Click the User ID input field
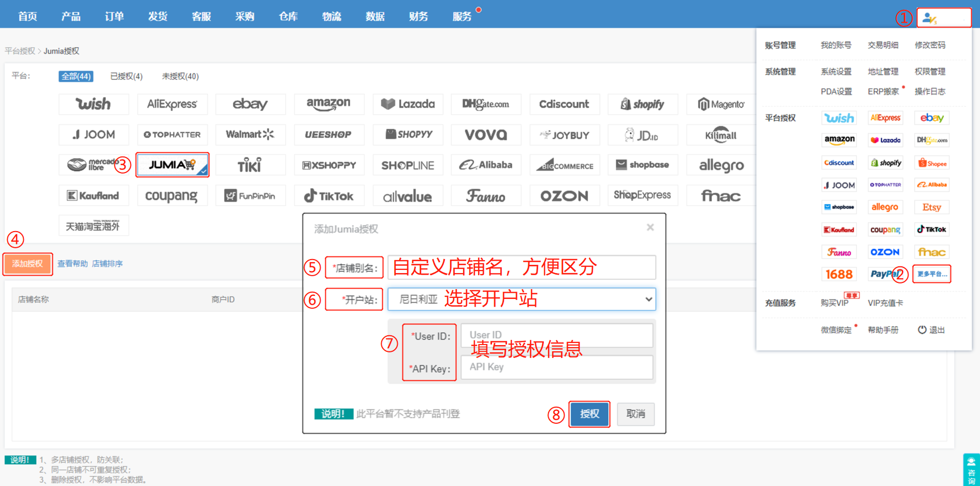Image resolution: width=980 pixels, height=486 pixels. pos(557,335)
